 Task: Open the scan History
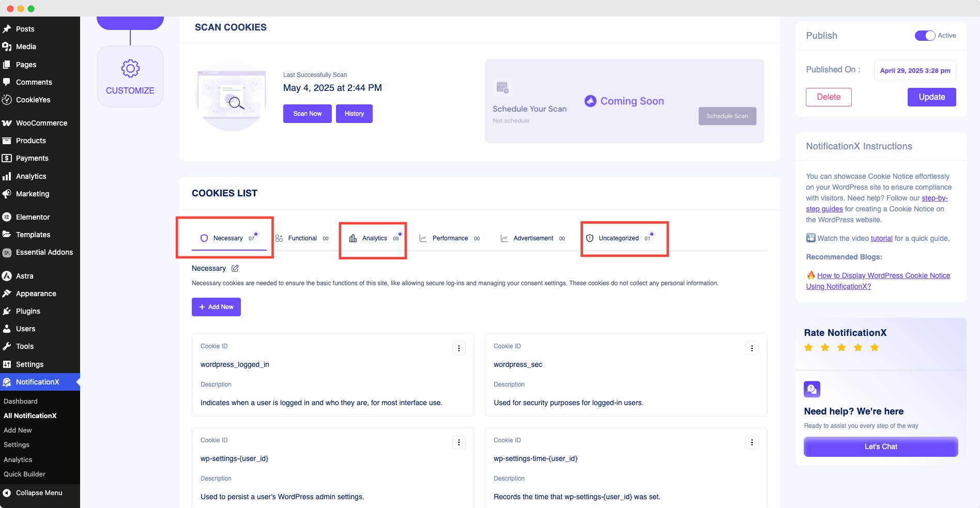pyautogui.click(x=355, y=114)
